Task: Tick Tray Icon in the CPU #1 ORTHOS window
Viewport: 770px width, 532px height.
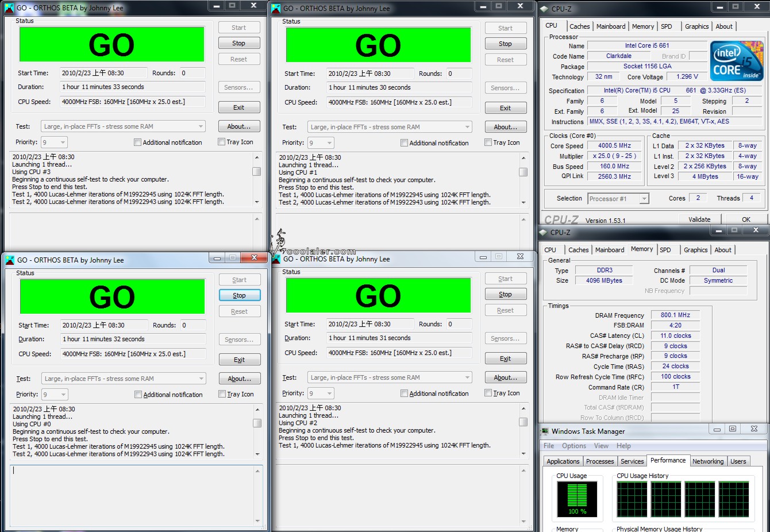Action: pyautogui.click(x=488, y=142)
